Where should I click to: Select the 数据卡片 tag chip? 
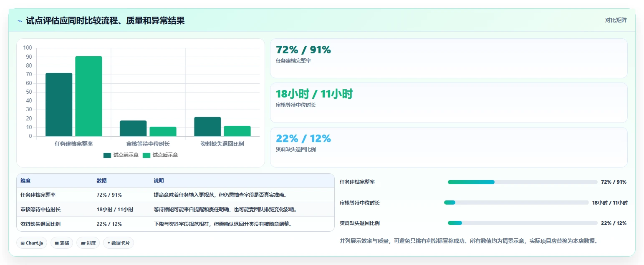point(119,243)
